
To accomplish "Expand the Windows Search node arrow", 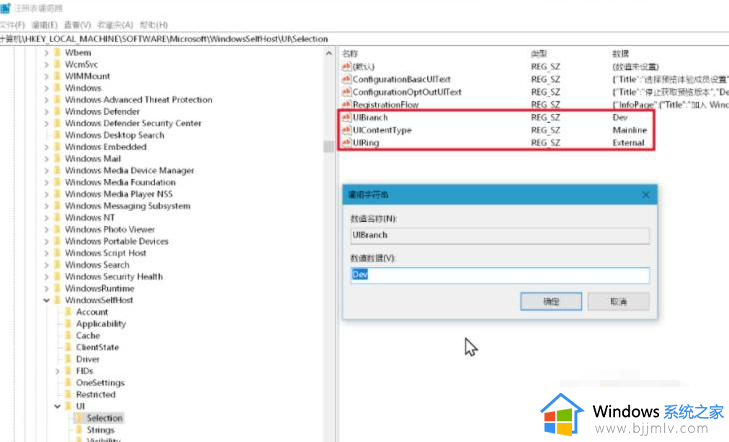I will (x=46, y=265).
